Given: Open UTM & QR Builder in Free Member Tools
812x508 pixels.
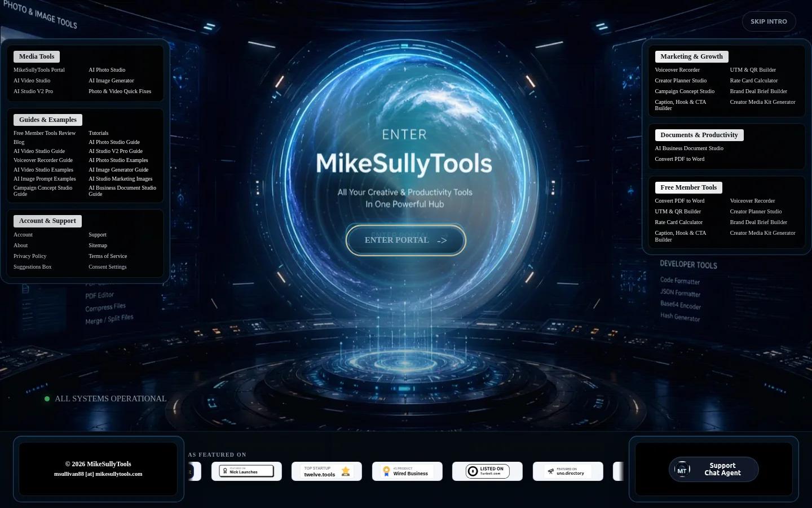Looking at the screenshot, I should [x=678, y=212].
